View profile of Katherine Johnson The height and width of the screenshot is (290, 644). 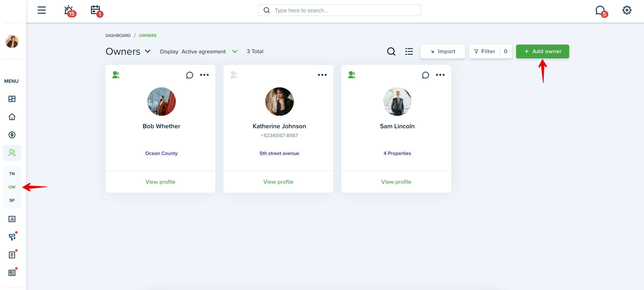coord(278,182)
